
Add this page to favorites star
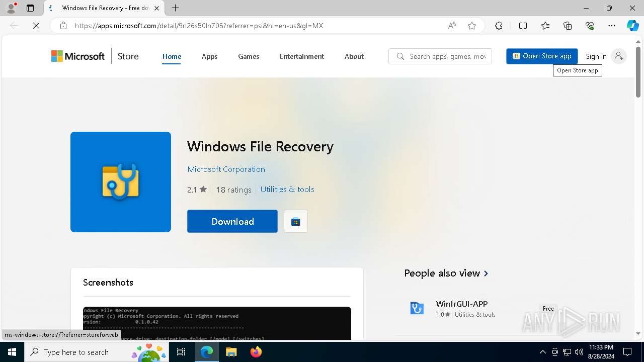coord(472,26)
